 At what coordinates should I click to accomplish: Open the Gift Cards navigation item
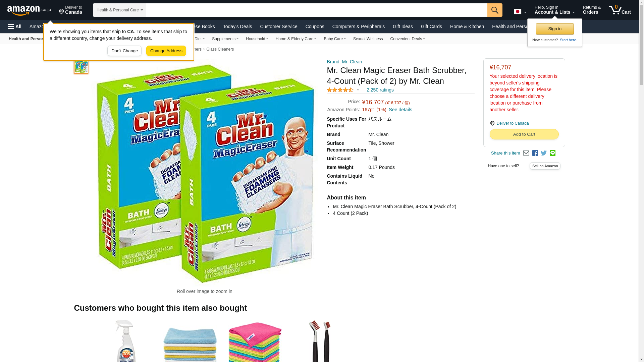[x=431, y=26]
